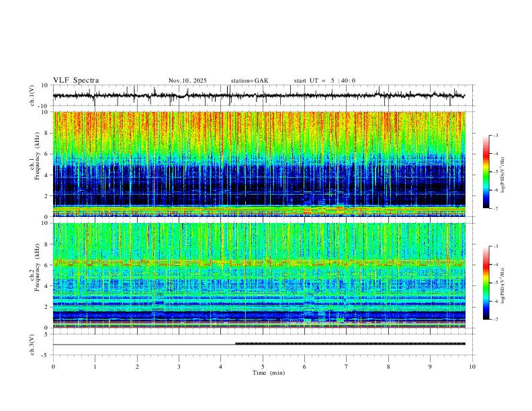Click the "5" tick on the Time axis
This screenshot has height=411, width=532.
[263, 367]
